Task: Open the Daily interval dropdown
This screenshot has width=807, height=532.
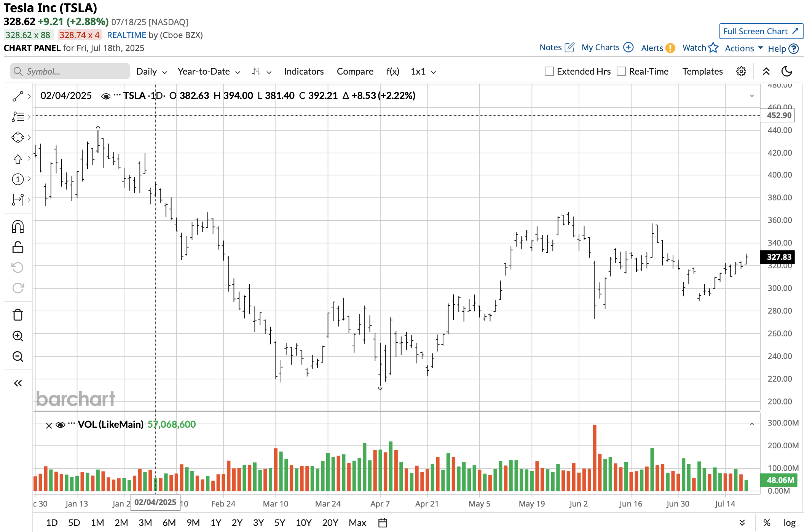Action: pos(152,72)
